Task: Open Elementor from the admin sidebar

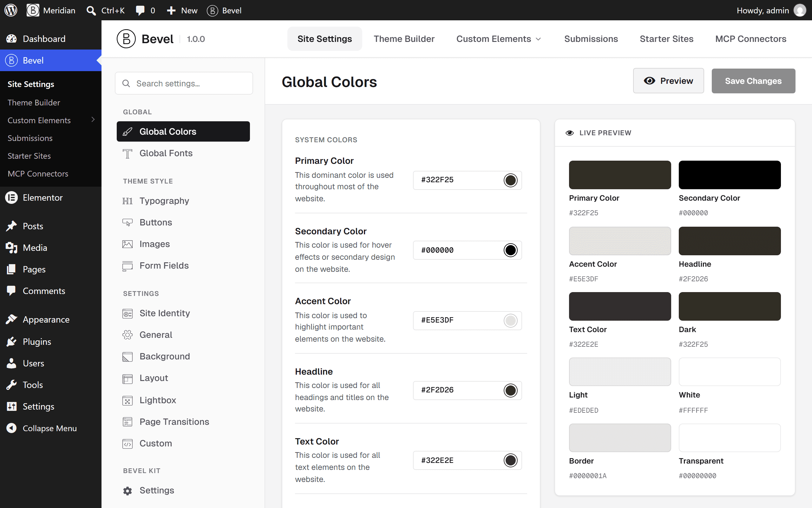Action: coord(51,197)
